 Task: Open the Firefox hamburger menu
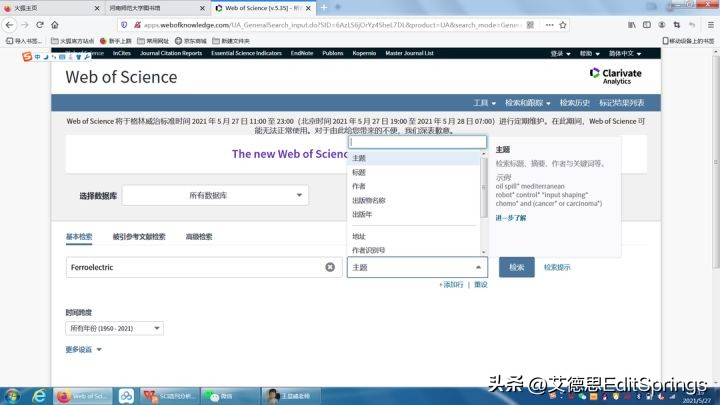tap(710, 25)
